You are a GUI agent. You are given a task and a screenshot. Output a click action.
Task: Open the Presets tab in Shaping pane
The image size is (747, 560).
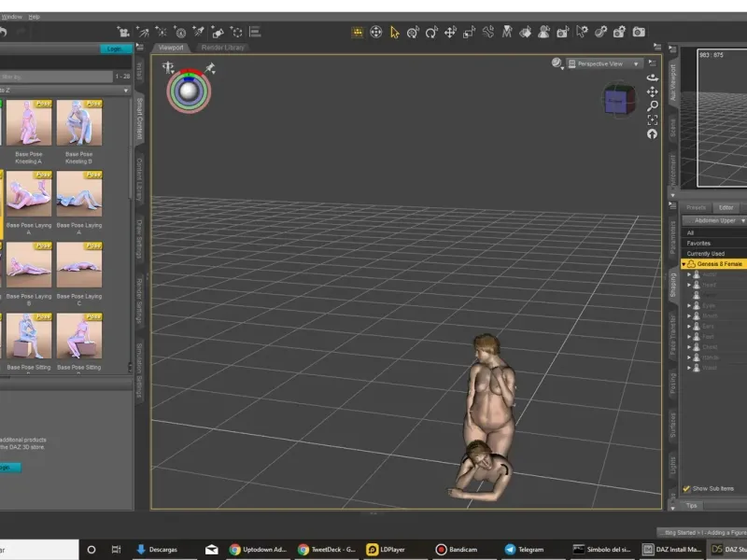(x=697, y=207)
